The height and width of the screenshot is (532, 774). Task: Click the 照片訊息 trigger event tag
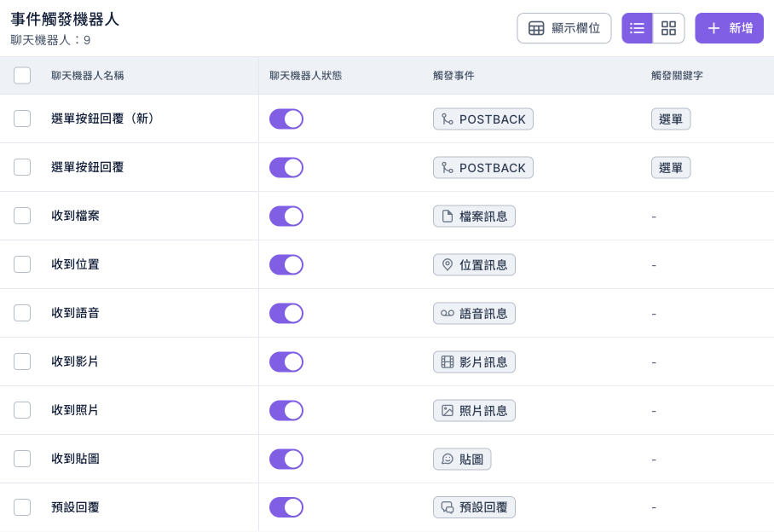pos(474,411)
